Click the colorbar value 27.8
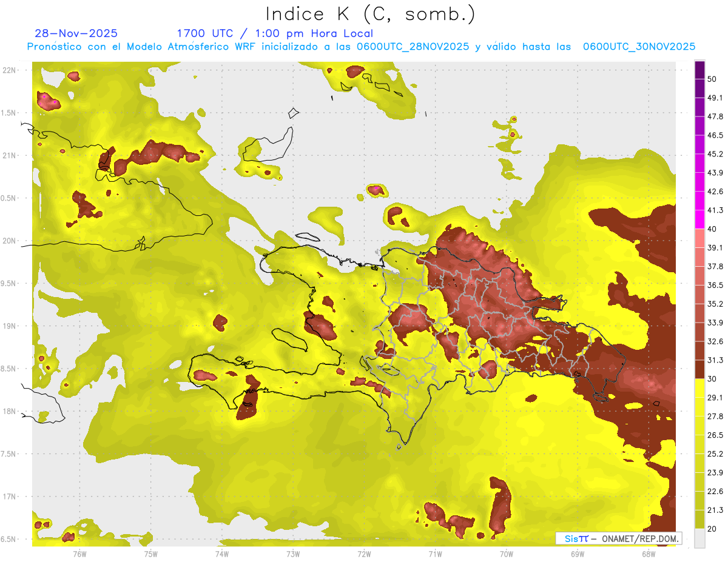Screen dimensions: 728x562 (x=715, y=416)
